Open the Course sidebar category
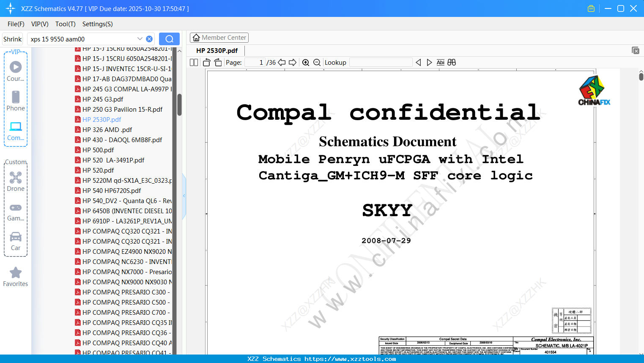Viewport: 644px width, 363px height. [16, 71]
